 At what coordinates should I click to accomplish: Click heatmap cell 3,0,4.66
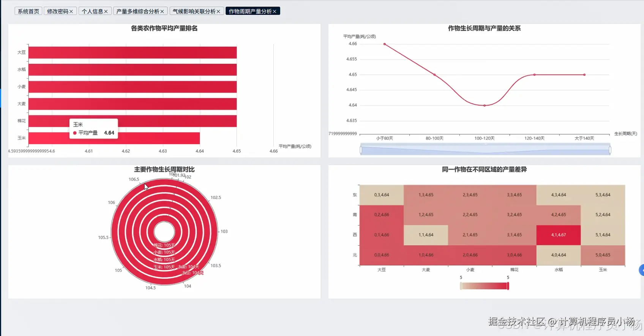coord(514,255)
